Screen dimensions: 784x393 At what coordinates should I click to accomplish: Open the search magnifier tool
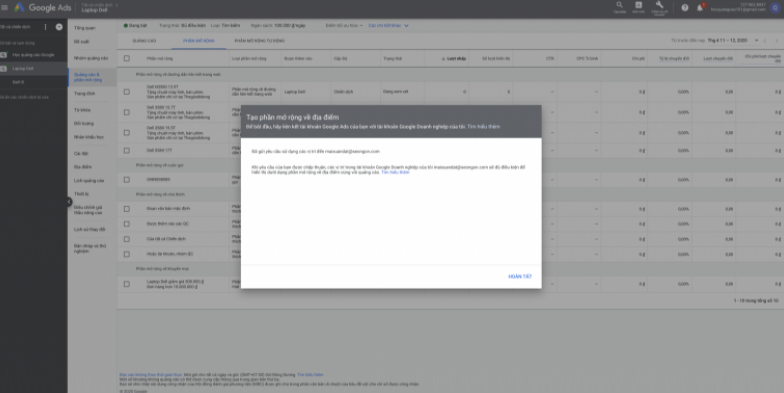[x=620, y=6]
